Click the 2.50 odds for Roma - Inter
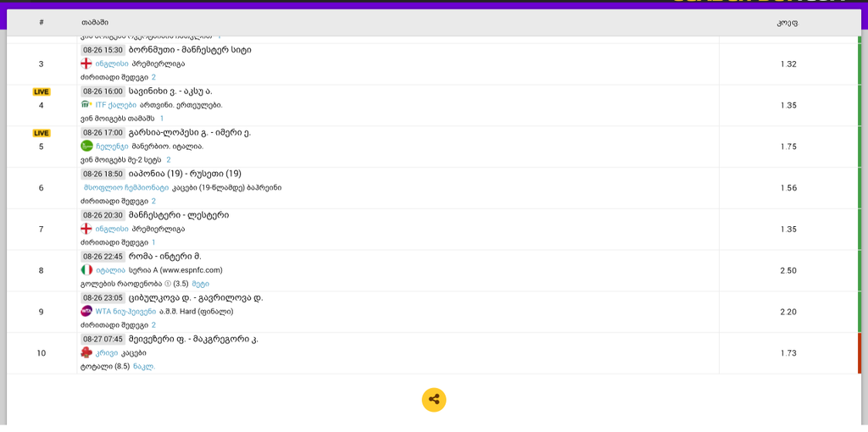The width and height of the screenshot is (868, 432). pyautogui.click(x=788, y=270)
